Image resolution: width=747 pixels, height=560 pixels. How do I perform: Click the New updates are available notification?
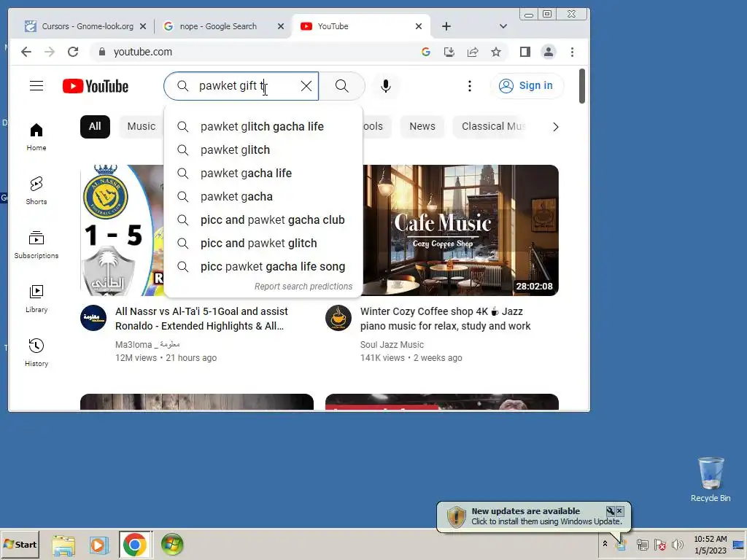point(534,516)
